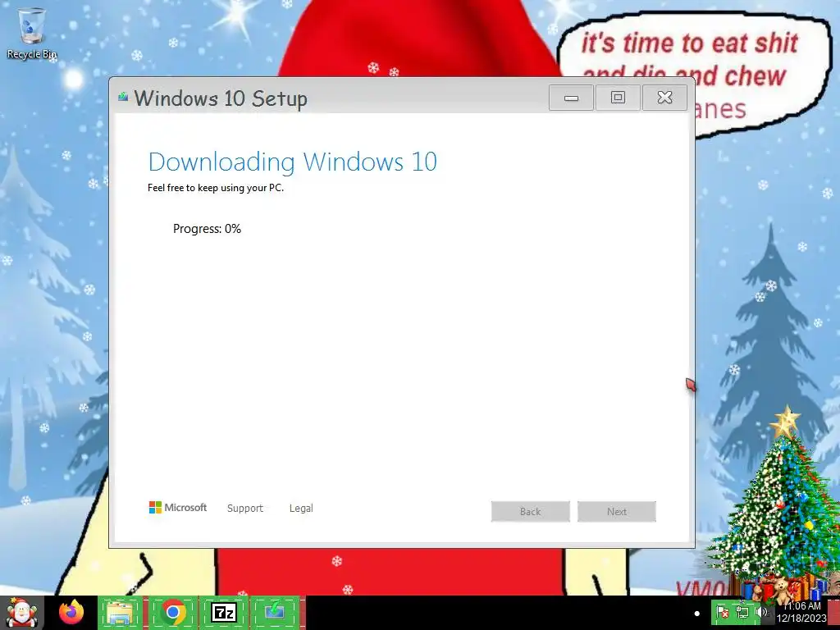Open the Legal link
The image size is (840, 630).
(301, 508)
